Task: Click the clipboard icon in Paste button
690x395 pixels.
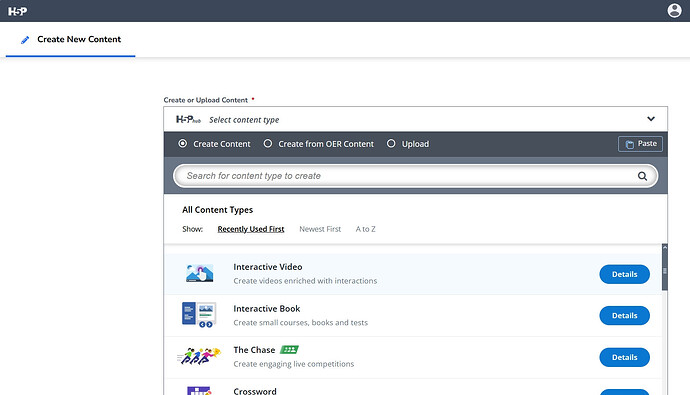Action: (x=630, y=144)
